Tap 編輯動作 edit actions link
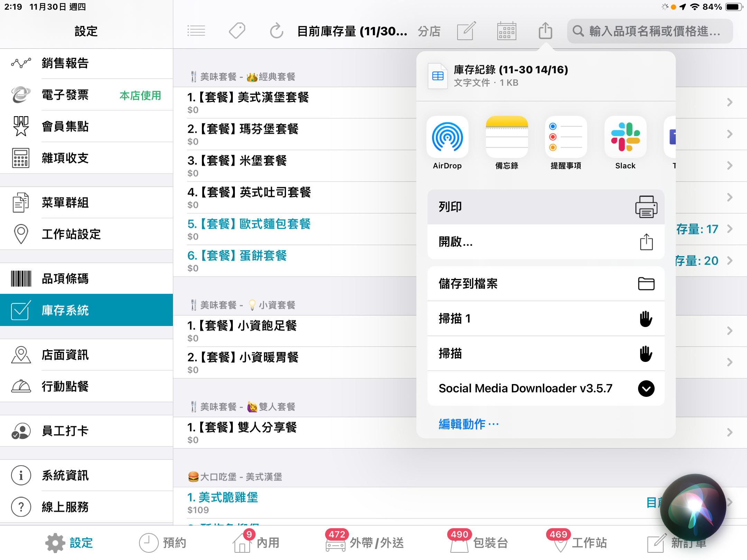The height and width of the screenshot is (560, 747). (469, 424)
